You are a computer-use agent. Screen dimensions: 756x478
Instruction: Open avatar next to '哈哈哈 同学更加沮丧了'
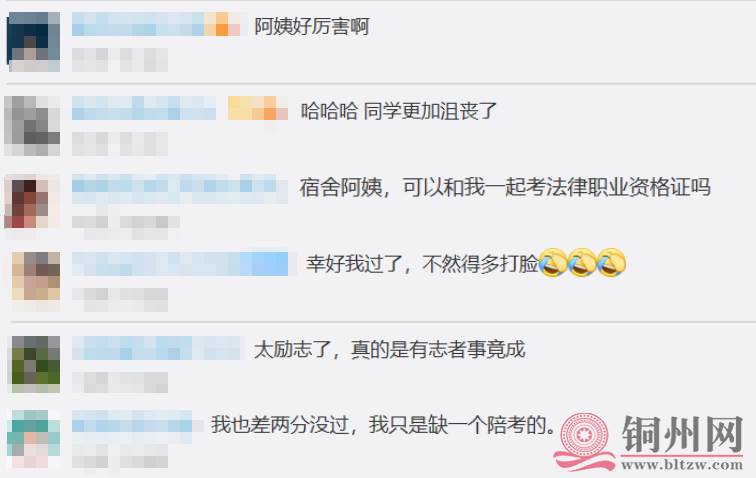pyautogui.click(x=32, y=125)
